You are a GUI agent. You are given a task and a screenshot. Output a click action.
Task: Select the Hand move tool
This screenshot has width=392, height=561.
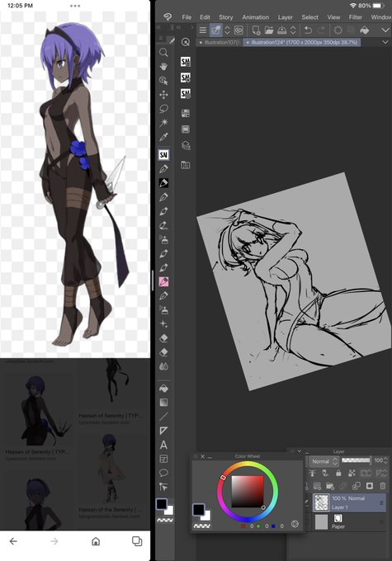point(163,67)
